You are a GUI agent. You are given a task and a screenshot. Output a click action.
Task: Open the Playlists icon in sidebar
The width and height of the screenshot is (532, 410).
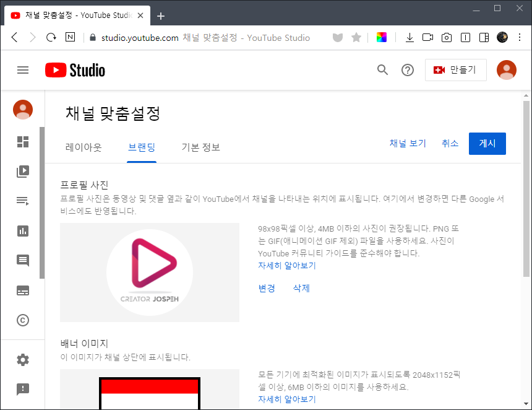[x=23, y=201]
